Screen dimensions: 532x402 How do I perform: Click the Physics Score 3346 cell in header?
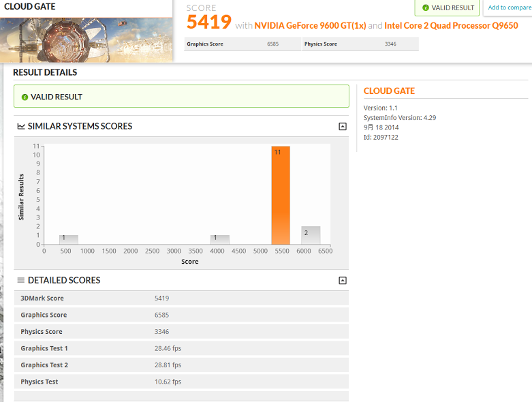[x=360, y=44]
